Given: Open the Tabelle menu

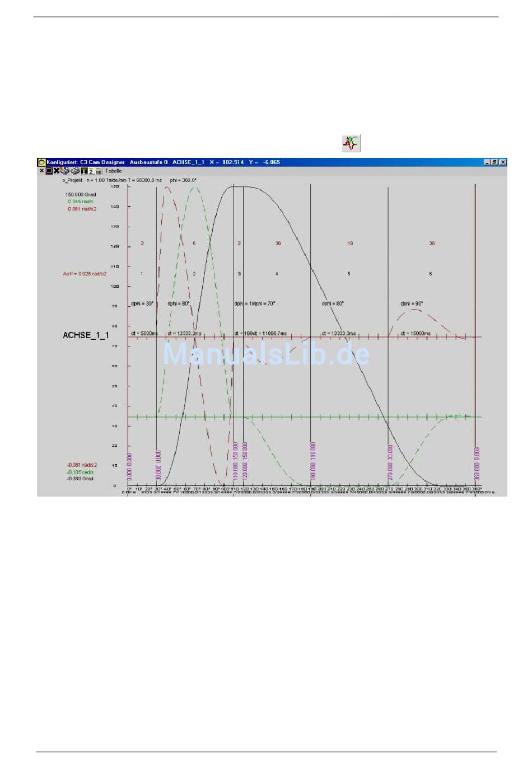Looking at the screenshot, I should pos(114,171).
